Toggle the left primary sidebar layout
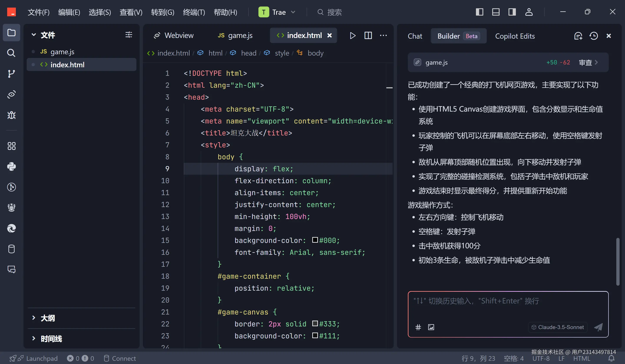The image size is (625, 364). pyautogui.click(x=479, y=12)
